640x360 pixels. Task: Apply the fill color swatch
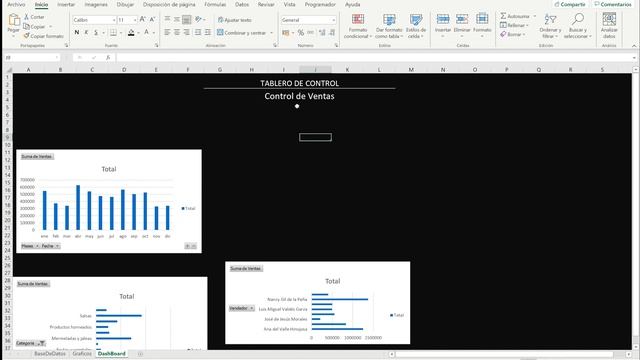point(131,32)
